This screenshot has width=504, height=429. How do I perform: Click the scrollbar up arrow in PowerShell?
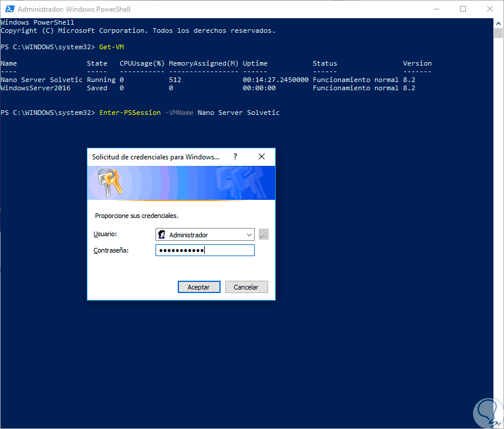coord(498,23)
